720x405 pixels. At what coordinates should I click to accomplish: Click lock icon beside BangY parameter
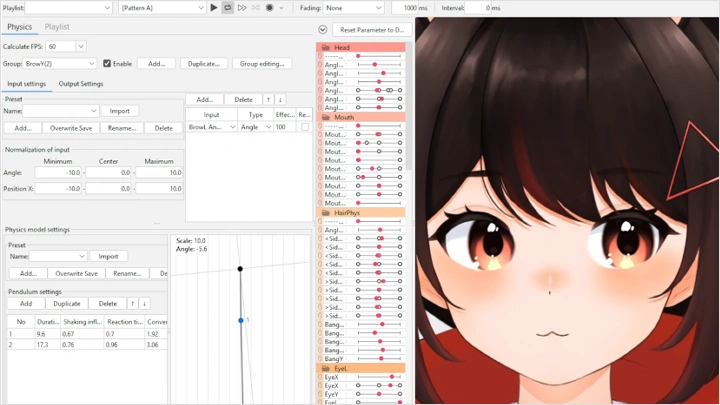coord(320,359)
